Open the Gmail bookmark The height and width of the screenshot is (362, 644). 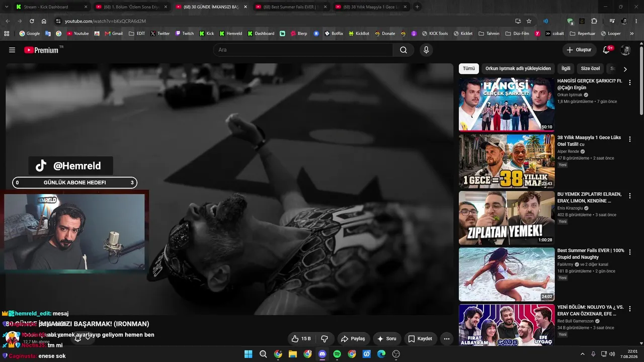tap(114, 34)
